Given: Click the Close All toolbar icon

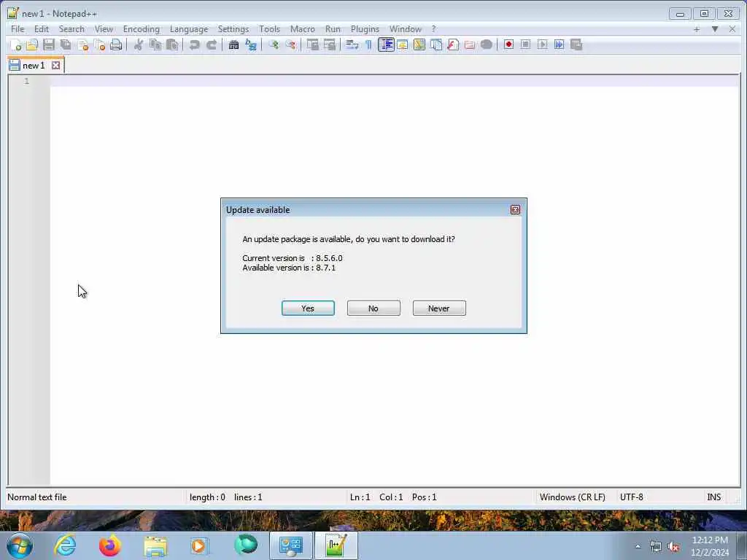Looking at the screenshot, I should coord(99,44).
